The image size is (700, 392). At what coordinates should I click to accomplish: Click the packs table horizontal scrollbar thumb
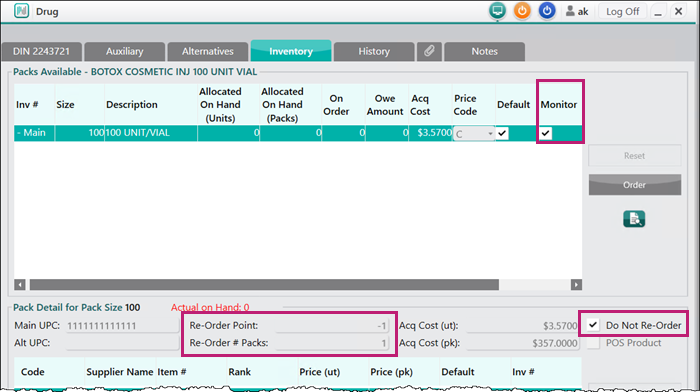(x=264, y=285)
